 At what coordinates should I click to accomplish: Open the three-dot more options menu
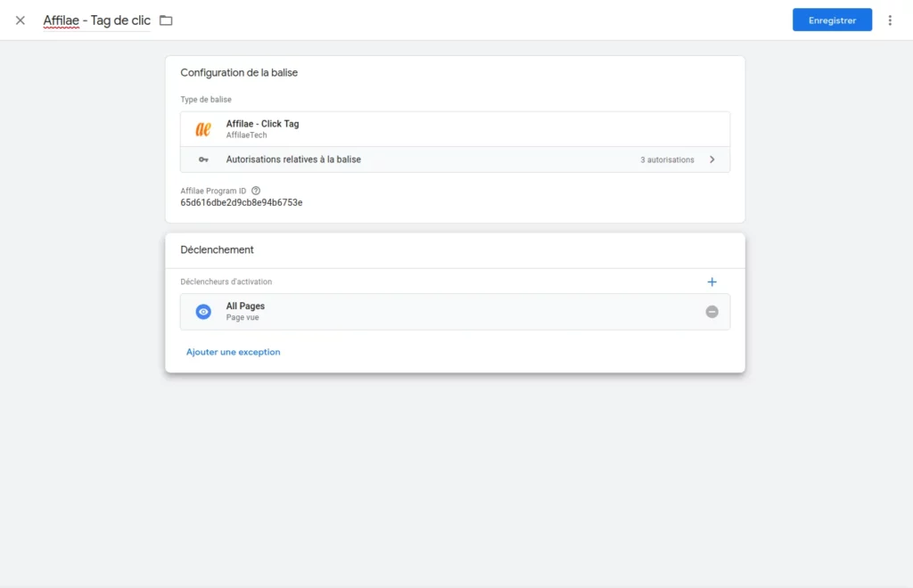889,20
